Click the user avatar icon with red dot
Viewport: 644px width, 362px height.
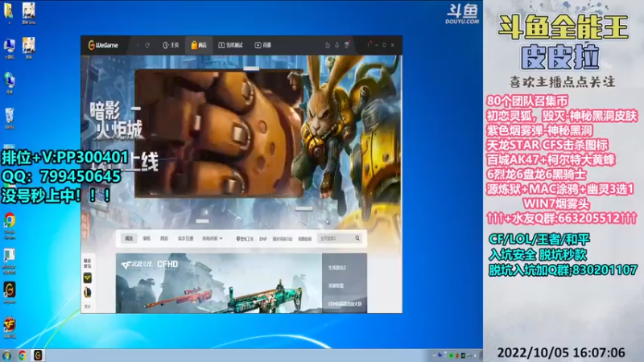347,45
